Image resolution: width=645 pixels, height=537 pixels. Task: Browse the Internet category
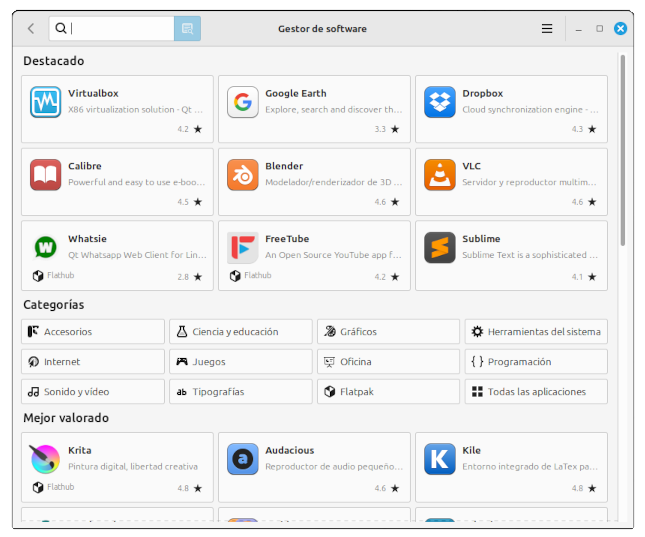[93, 362]
